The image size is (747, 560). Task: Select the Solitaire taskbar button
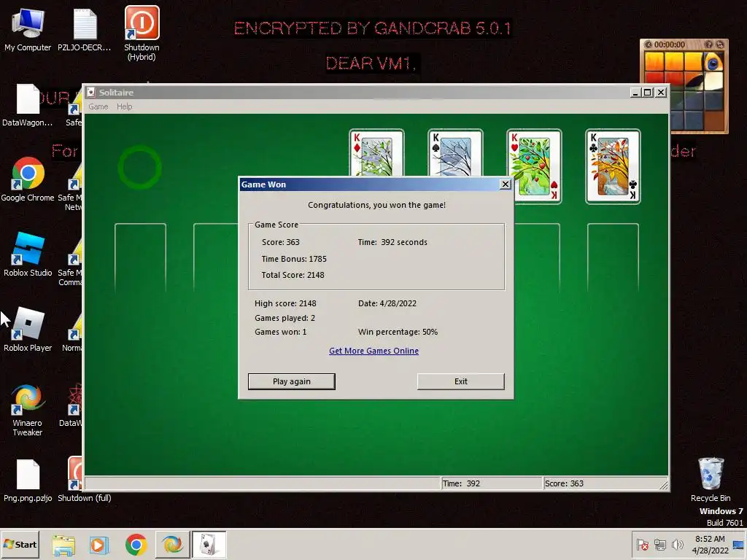209,545
